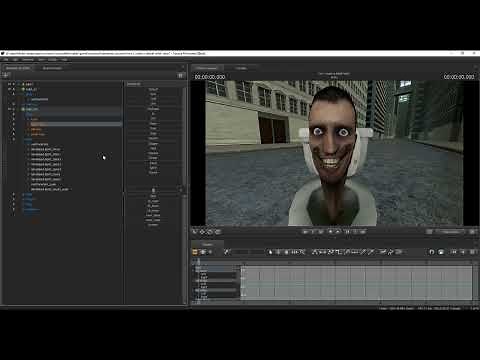
Task: Switch timeline to Motion Editor mode
Action: click(x=203, y=252)
